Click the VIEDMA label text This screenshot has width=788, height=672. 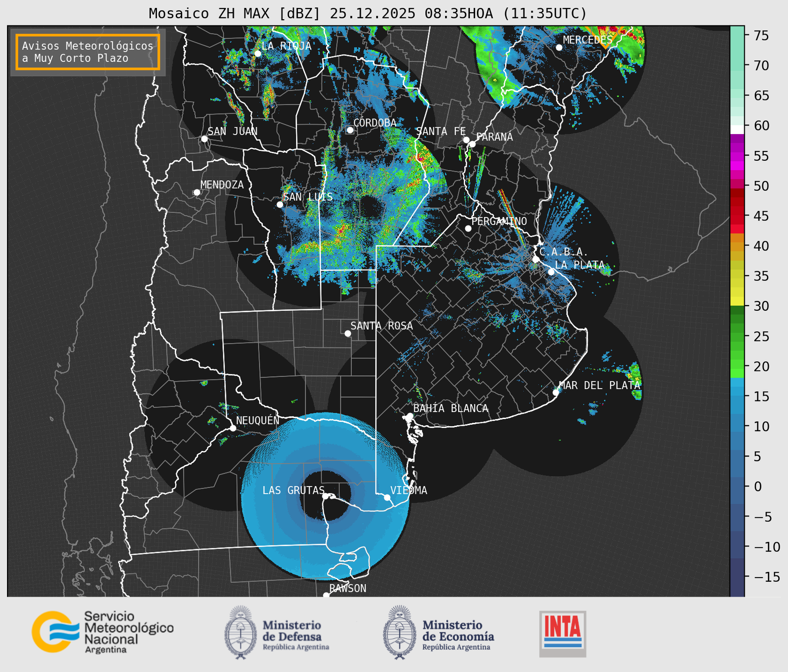pos(409,490)
